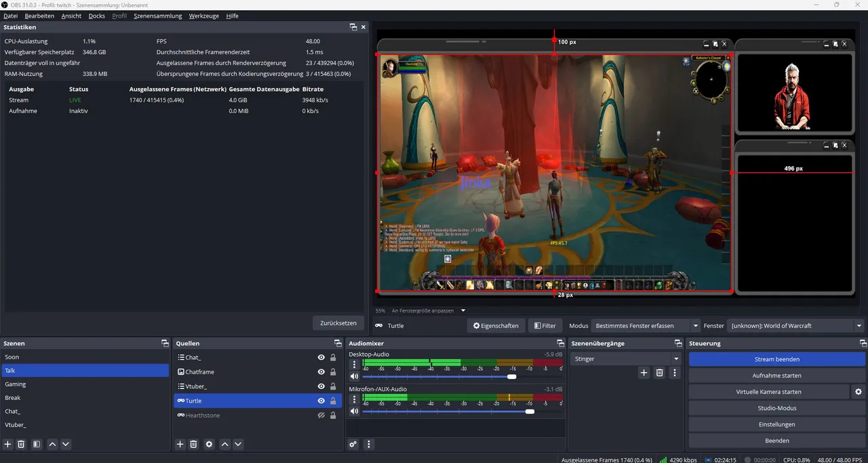This screenshot has height=463, width=868.
Task: Click the Filter button in source toolbar
Action: (545, 326)
